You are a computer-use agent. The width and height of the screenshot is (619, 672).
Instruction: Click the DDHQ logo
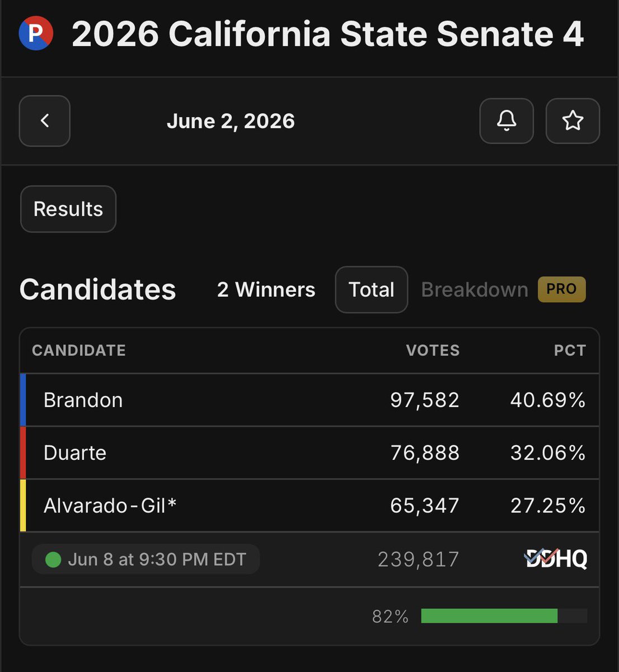click(x=556, y=558)
